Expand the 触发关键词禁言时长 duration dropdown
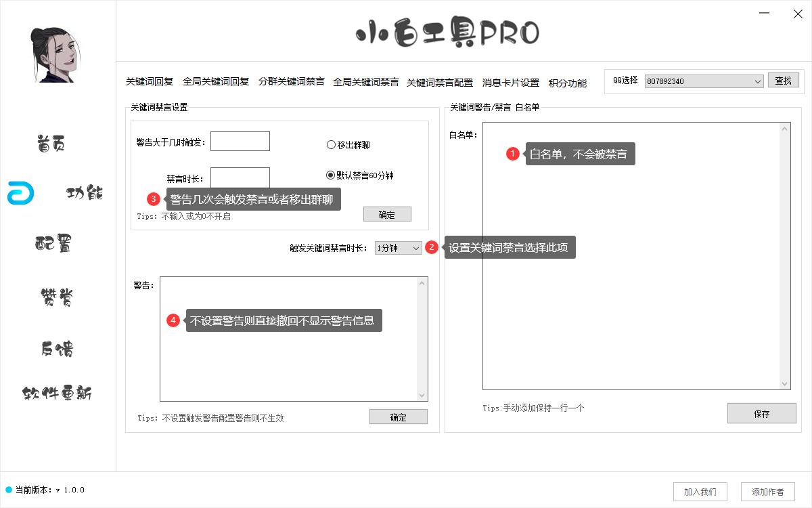Viewport: 812px width, 508px height. [x=398, y=248]
